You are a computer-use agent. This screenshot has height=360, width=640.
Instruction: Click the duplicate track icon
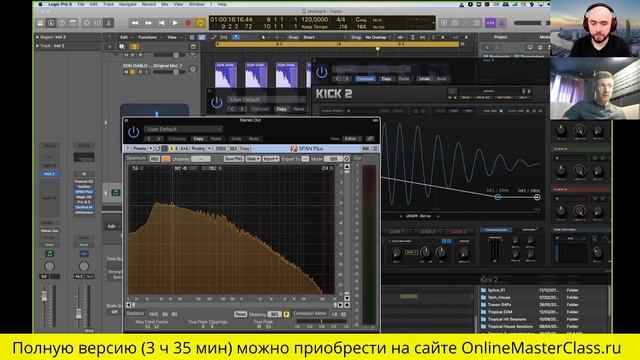[x=122, y=47]
